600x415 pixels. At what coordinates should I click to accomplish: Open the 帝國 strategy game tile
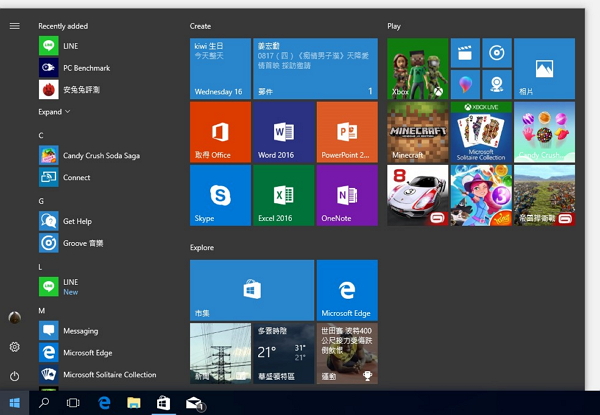(544, 195)
